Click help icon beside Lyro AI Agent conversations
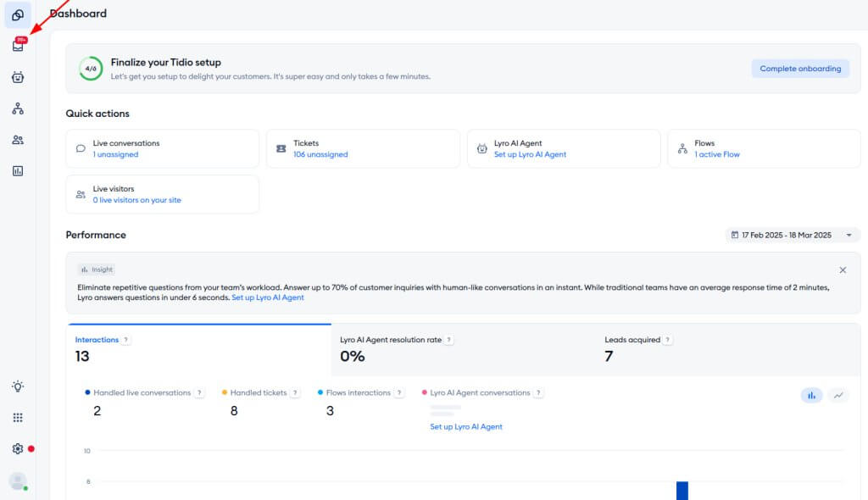This screenshot has height=500, width=868. click(538, 393)
